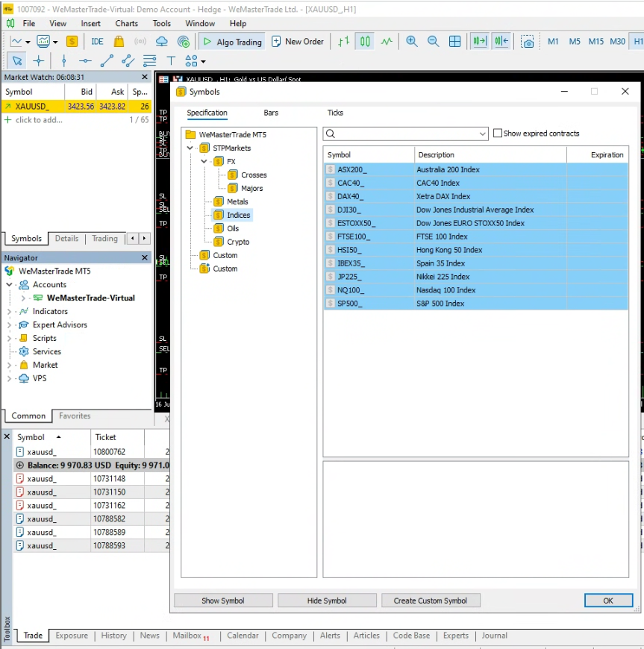Collapse the FX folder in Symbols tree
Viewport: 644px width, 649px height.
tap(204, 161)
